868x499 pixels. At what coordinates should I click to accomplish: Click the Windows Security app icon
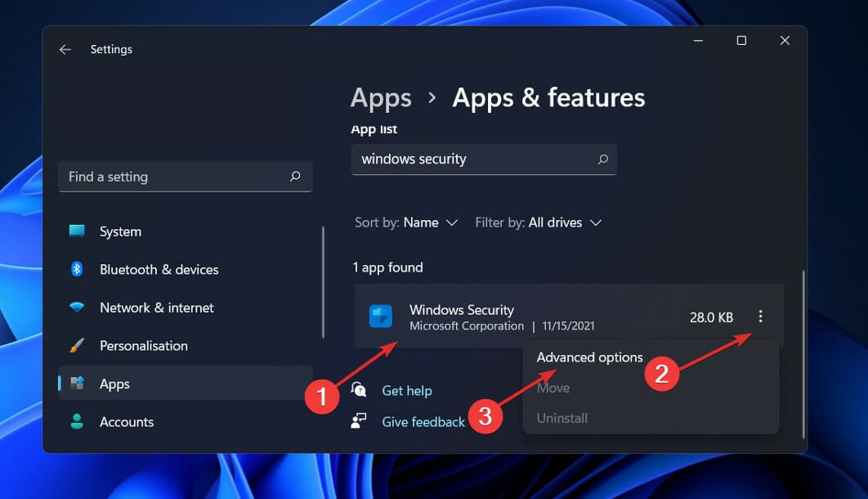click(381, 317)
